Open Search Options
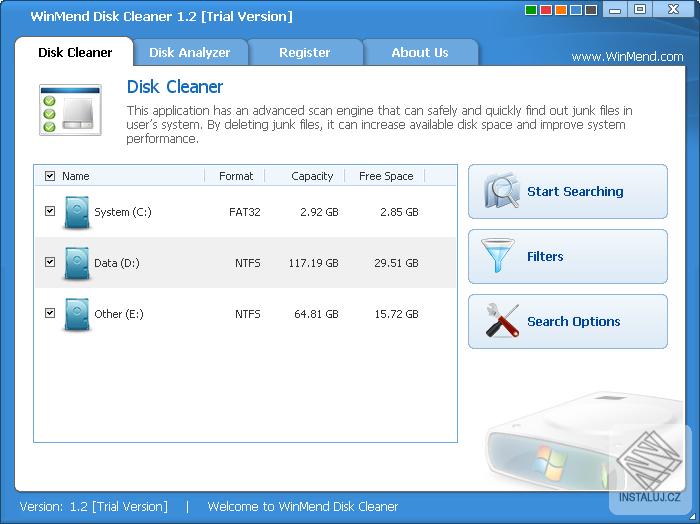 click(x=568, y=321)
